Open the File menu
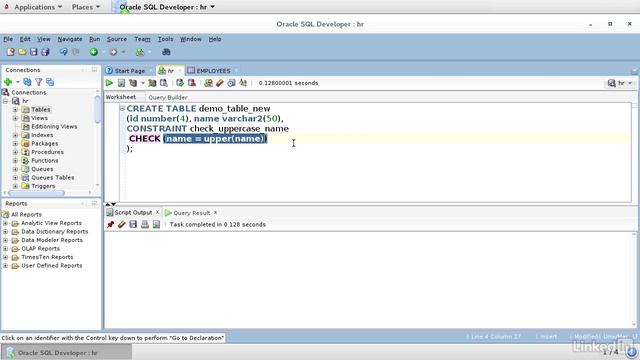 pos(8,39)
